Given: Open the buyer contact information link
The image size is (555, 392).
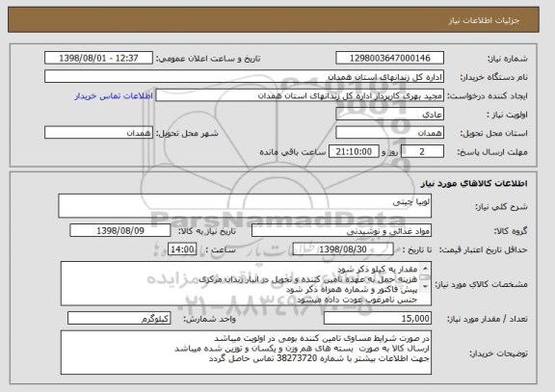Looking at the screenshot, I should 114,96.
